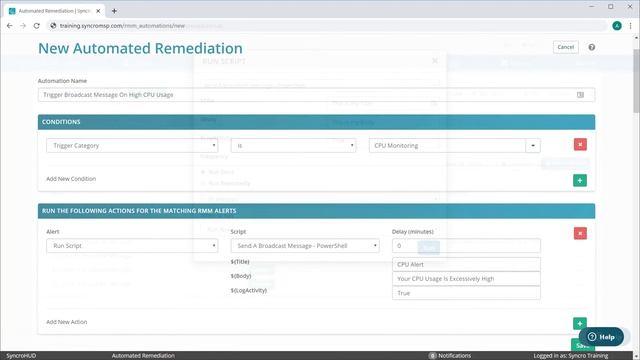Open a new browser tab
The width and height of the screenshot is (640, 360).
coord(114,11)
